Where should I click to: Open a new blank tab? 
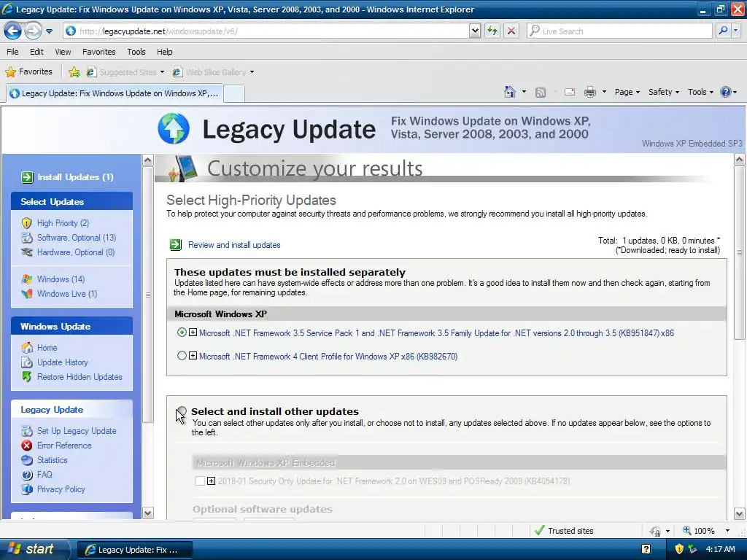point(234,94)
